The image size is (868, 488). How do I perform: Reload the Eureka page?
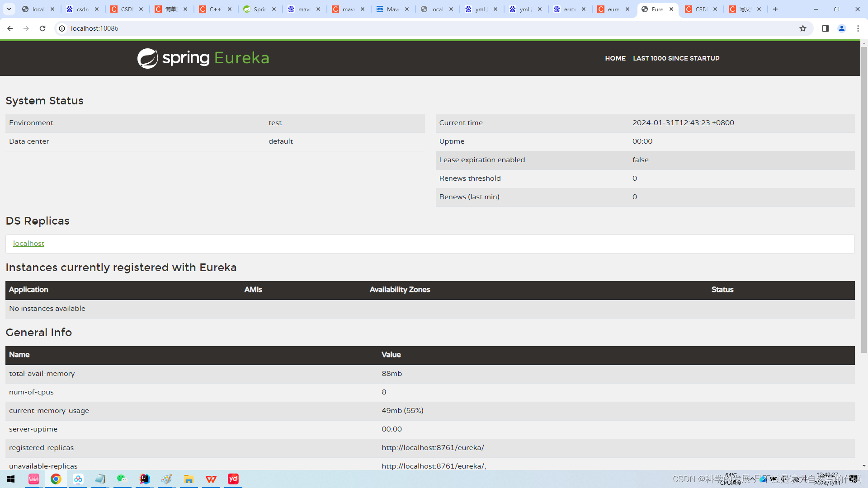(42, 28)
